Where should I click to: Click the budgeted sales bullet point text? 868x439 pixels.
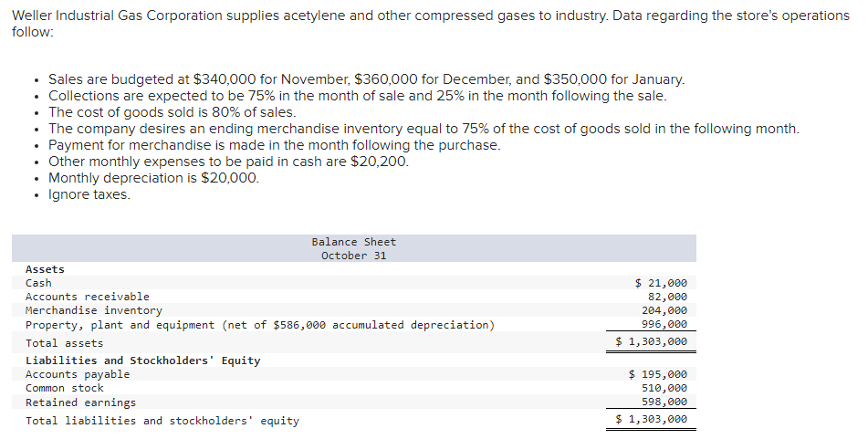[366, 79]
